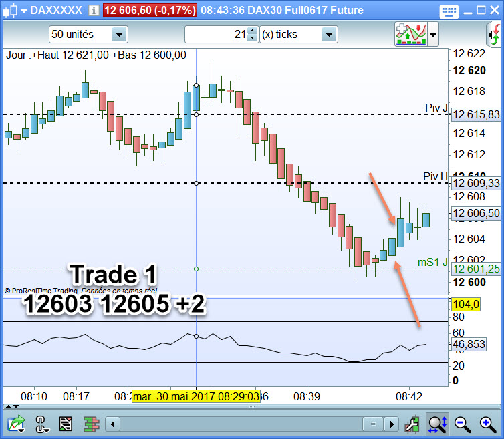Open the keyboard shortcut icon in title bar
The width and height of the screenshot is (504, 439).
click(x=449, y=11)
